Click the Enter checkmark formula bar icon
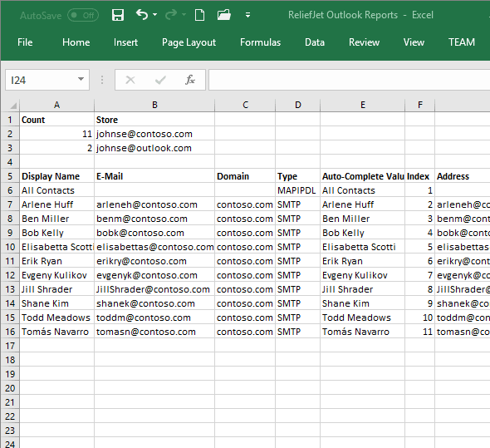The height and width of the screenshot is (448, 490). [160, 80]
